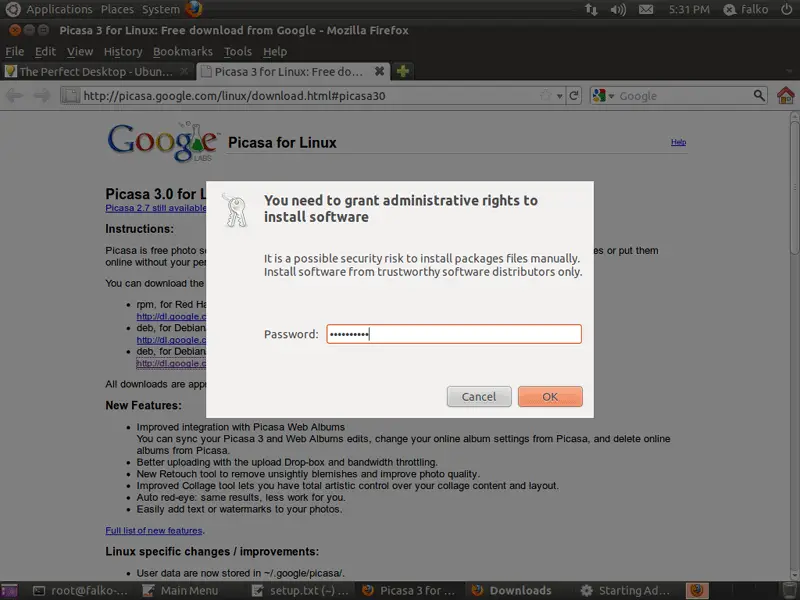Switch to Picasa 3 Firefox window in taskbar

click(408, 590)
